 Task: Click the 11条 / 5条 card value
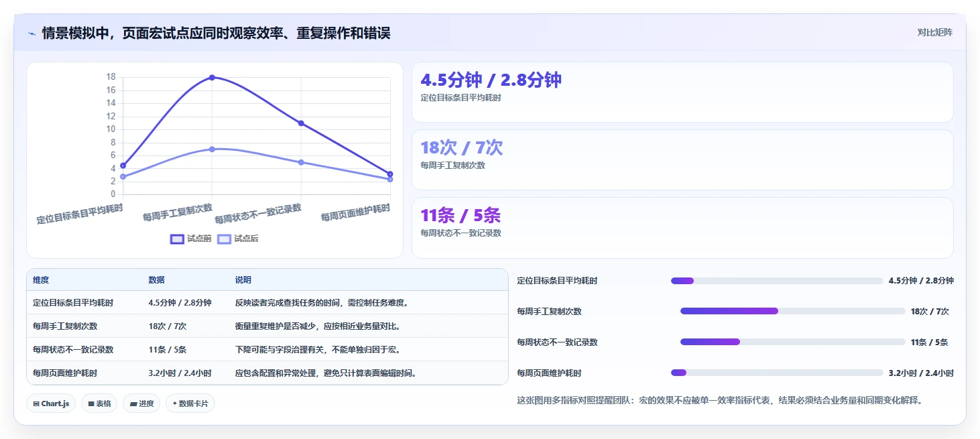[461, 216]
